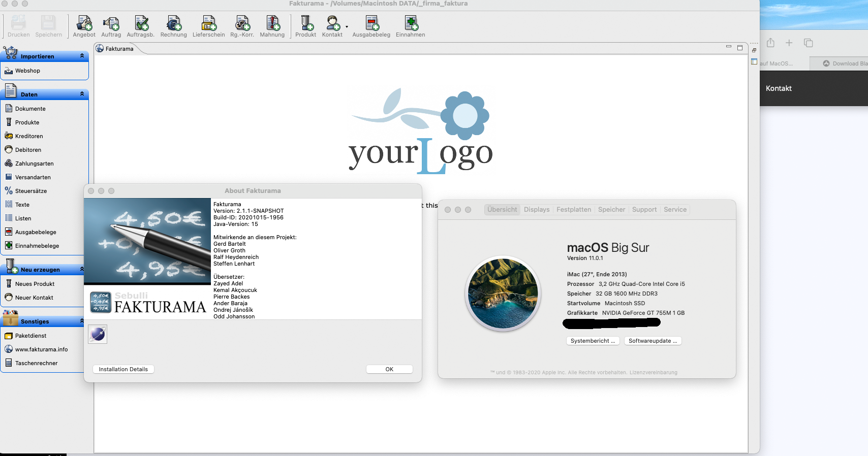868x456 pixels.
Task: Click the Eclipse plugin icon in About dialog
Action: tap(98, 334)
